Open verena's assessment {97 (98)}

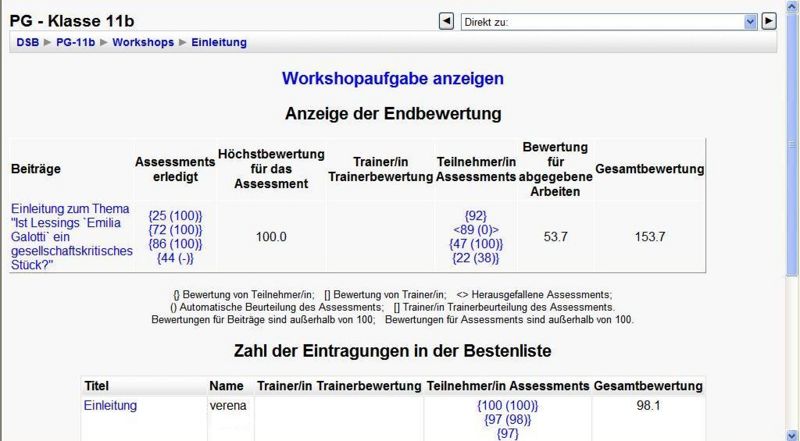(x=509, y=420)
